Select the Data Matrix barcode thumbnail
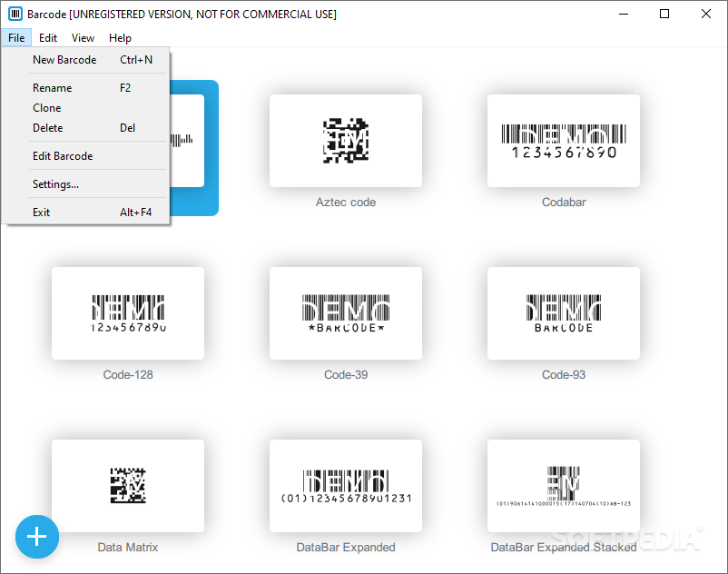This screenshot has width=728, height=574. (128, 486)
